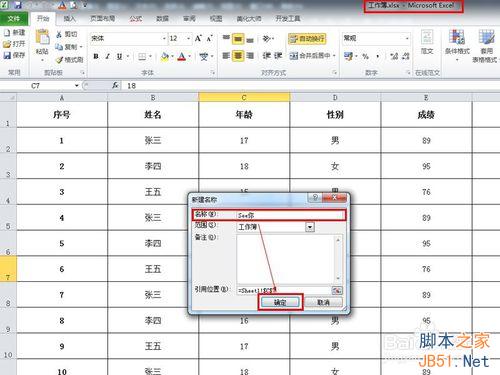Image resolution: width=500 pixels, height=375 pixels.
Task: Click the 确定 OK button
Action: point(280,302)
